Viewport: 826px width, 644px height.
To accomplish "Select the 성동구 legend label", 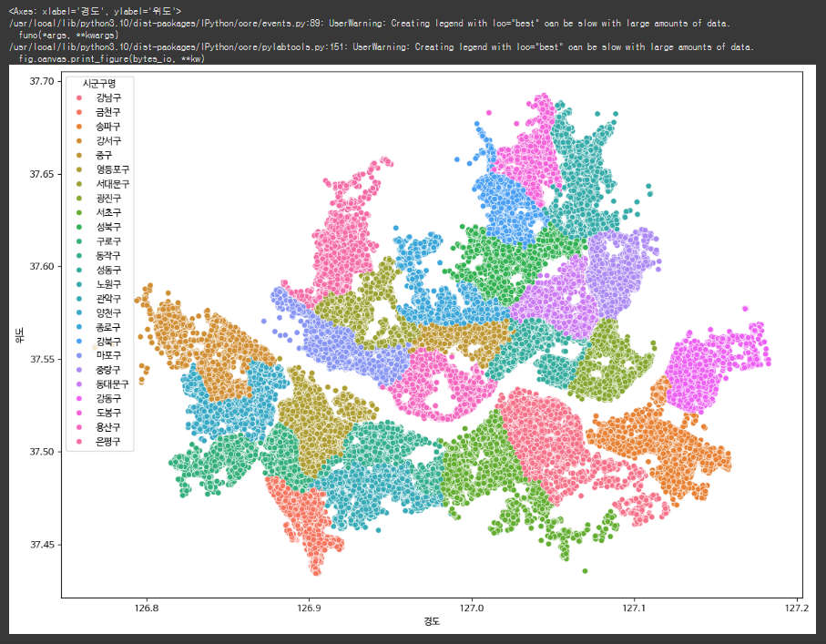I will pos(108,270).
